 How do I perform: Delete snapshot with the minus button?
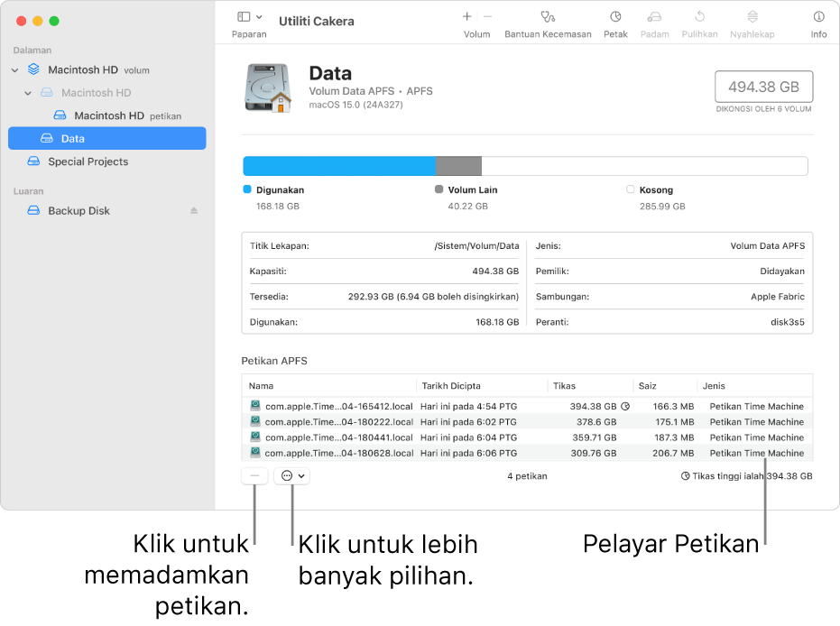[x=254, y=475]
